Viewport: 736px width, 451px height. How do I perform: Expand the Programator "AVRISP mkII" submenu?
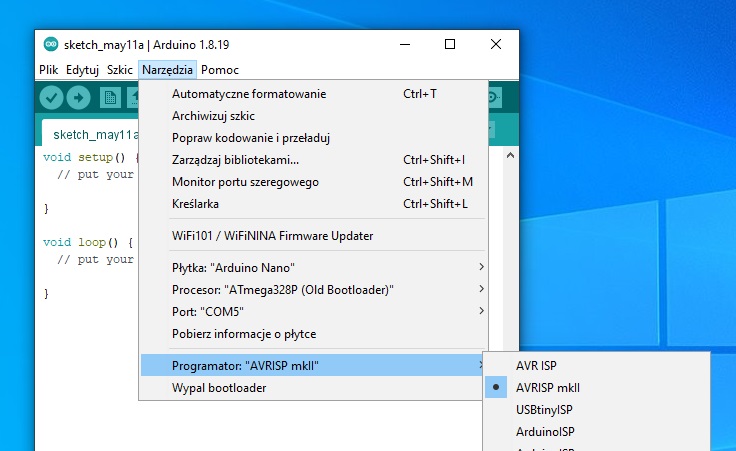tap(314, 366)
